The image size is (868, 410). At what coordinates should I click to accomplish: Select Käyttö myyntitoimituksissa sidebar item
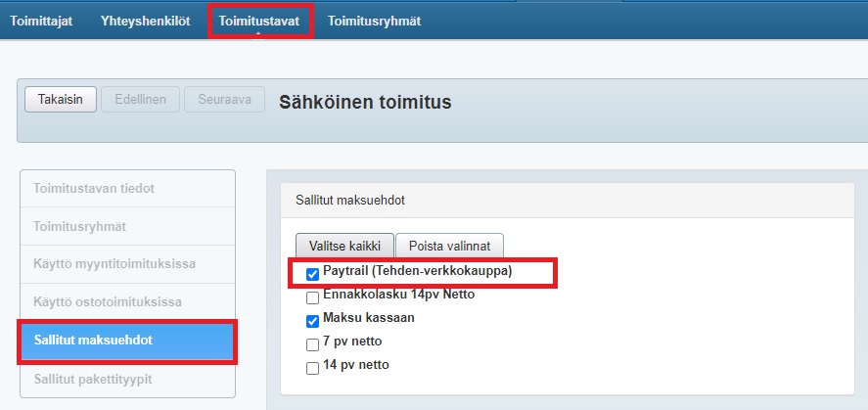pyautogui.click(x=128, y=264)
